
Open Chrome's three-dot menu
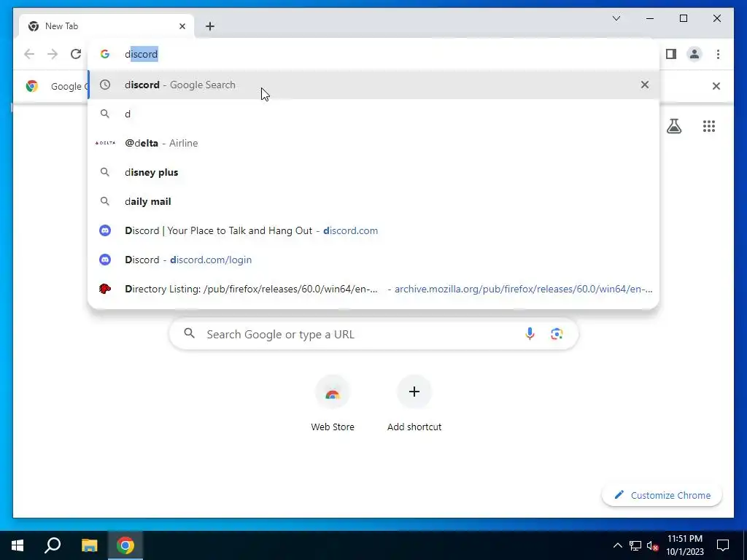point(718,54)
